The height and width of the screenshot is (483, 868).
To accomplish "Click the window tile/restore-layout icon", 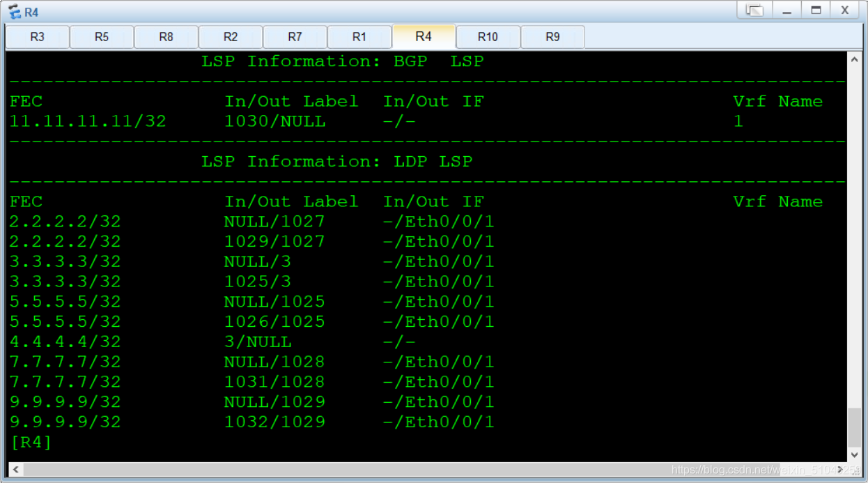I will tap(754, 10).
